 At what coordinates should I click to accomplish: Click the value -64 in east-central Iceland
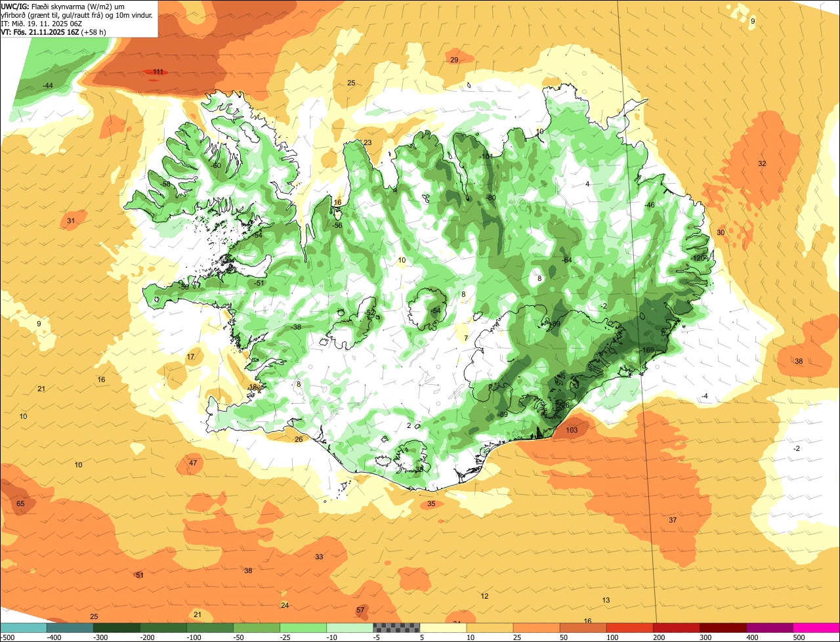coord(567,261)
